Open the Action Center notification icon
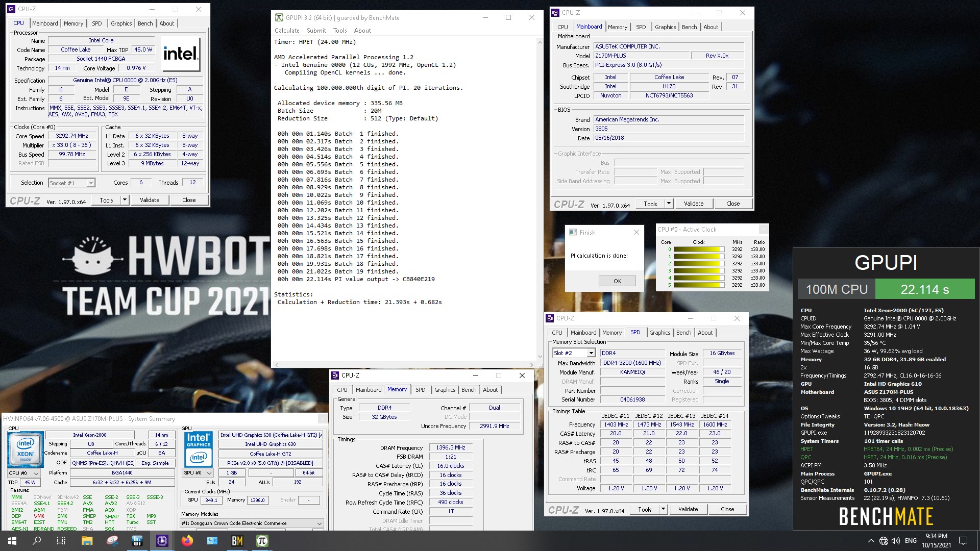The height and width of the screenshot is (551, 980). click(963, 541)
